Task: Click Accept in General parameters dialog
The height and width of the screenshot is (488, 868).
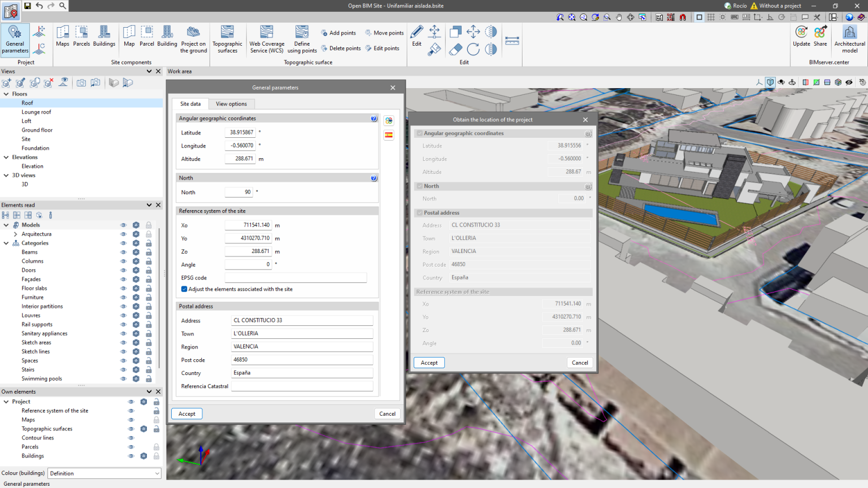Action: [x=187, y=414]
